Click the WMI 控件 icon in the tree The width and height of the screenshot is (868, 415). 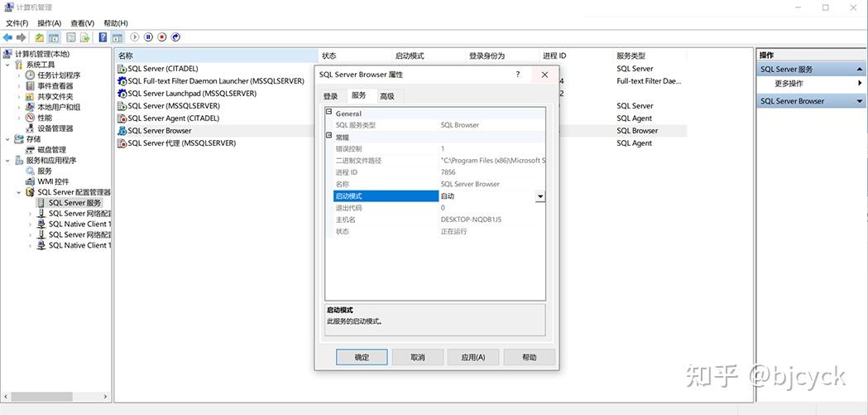30,181
